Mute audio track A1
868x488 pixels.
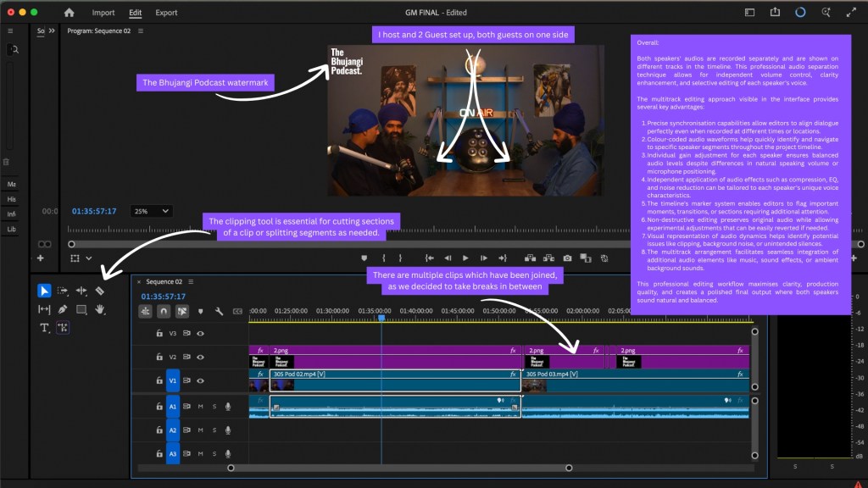pyautogui.click(x=201, y=407)
